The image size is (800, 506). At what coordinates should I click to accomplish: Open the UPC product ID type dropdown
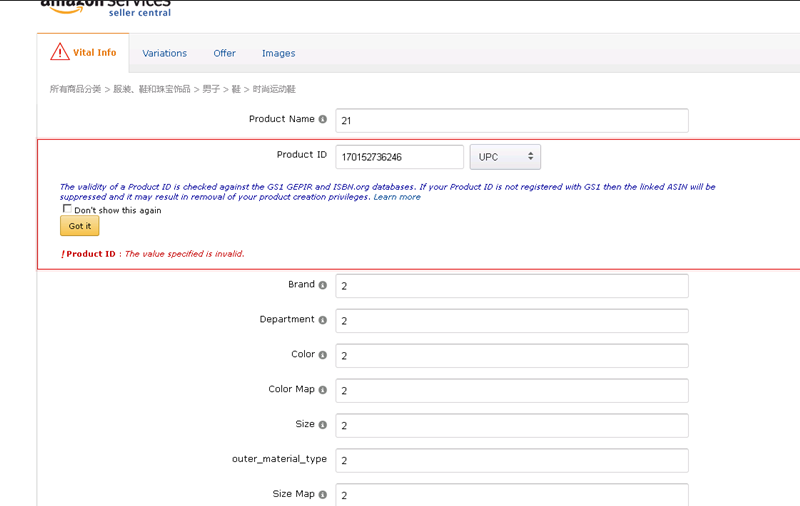coord(505,157)
